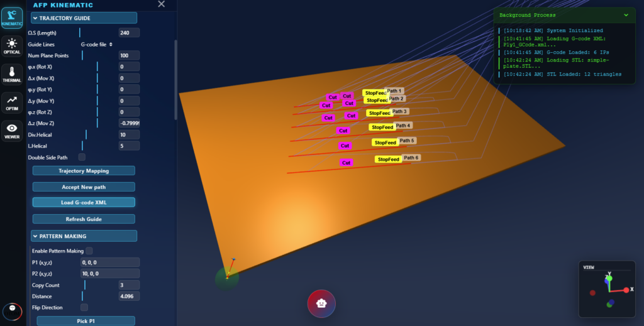This screenshot has width=644, height=326.
Task: Open the Kinematic module icon
Action: coord(12,16)
